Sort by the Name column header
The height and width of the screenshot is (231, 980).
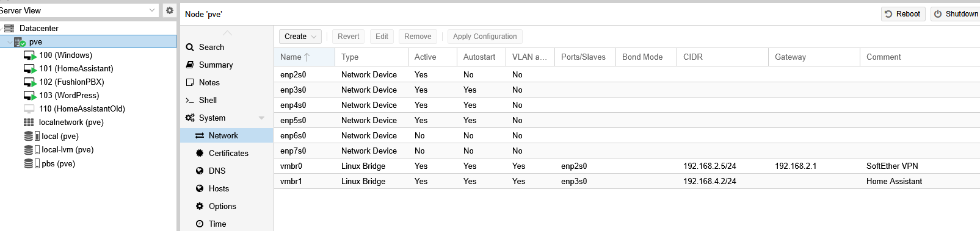304,57
